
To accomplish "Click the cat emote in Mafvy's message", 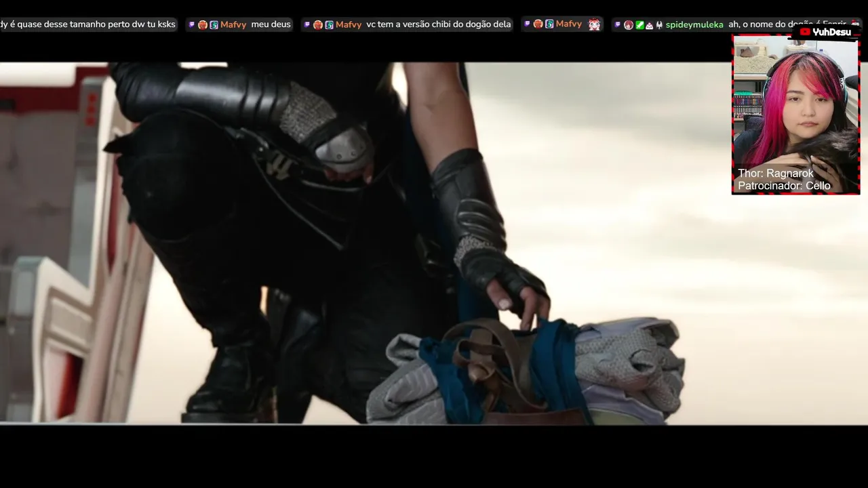I will tap(594, 24).
